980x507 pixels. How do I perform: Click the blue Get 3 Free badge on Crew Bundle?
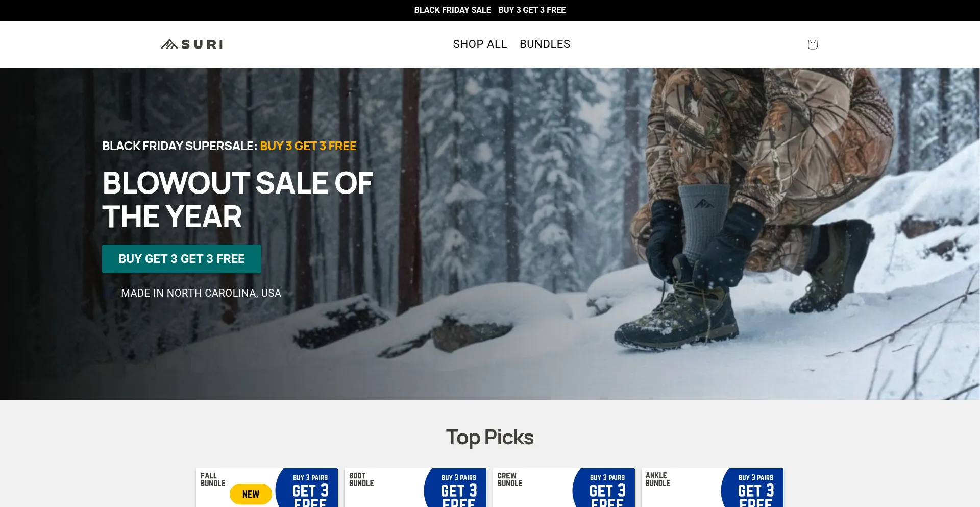tap(604, 488)
